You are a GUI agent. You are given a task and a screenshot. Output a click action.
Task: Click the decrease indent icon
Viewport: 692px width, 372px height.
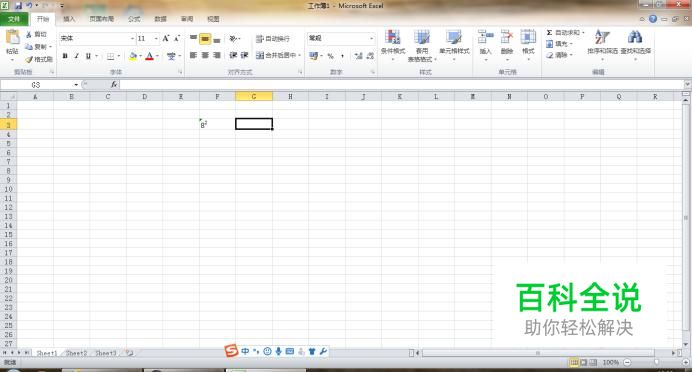coord(233,55)
